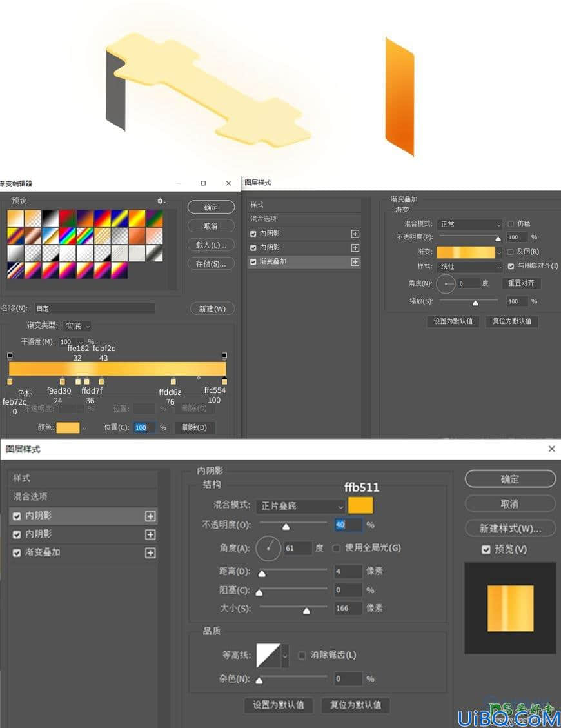Select the ffc554 color stop at 100

click(224, 381)
